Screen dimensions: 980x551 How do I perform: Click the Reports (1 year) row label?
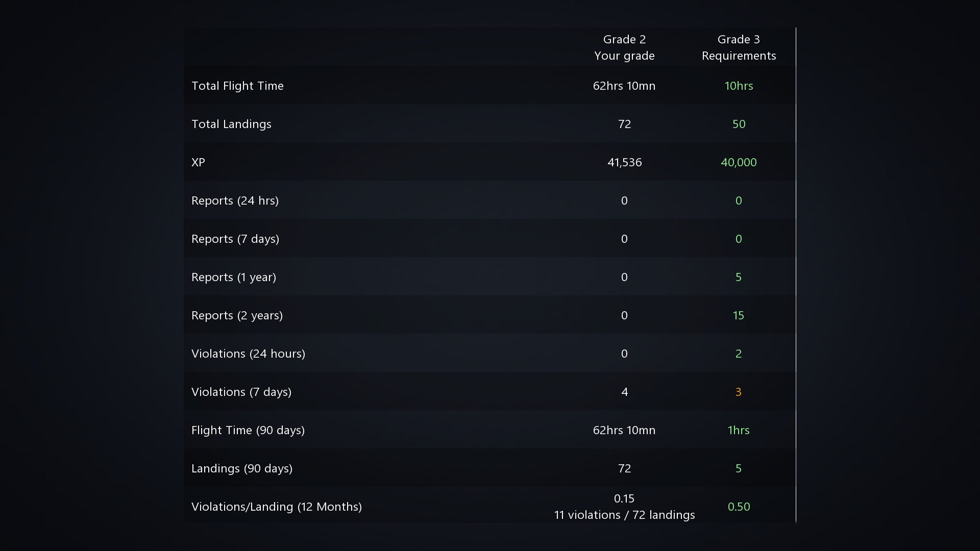pos(234,277)
